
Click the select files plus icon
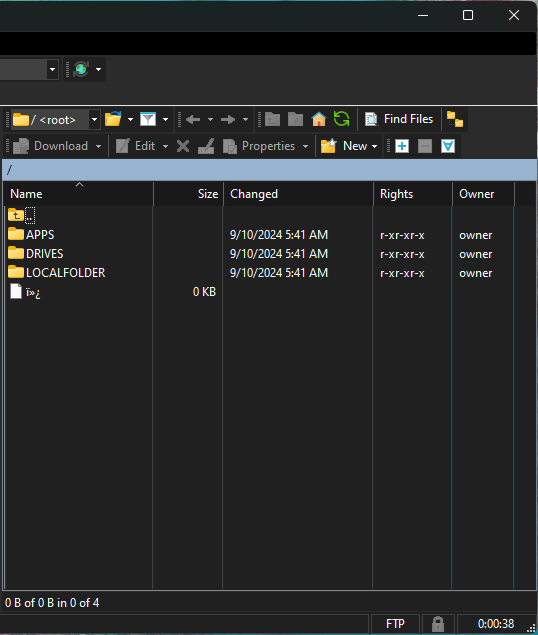402,146
